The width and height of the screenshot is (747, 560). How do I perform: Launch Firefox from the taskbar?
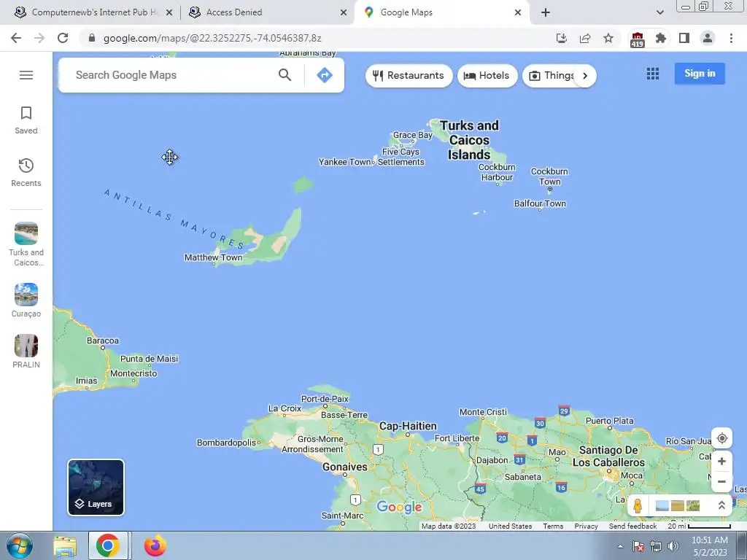tap(155, 545)
